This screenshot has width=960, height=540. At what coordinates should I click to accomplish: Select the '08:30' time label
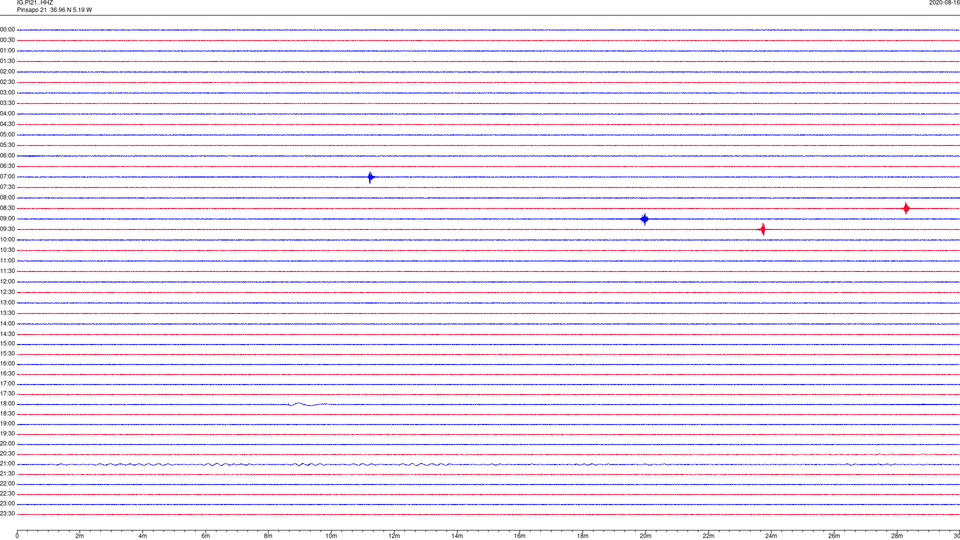coord(7,208)
